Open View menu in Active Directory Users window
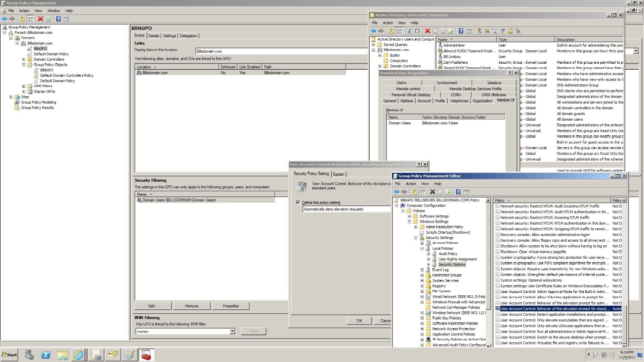644x362 pixels. point(402,23)
